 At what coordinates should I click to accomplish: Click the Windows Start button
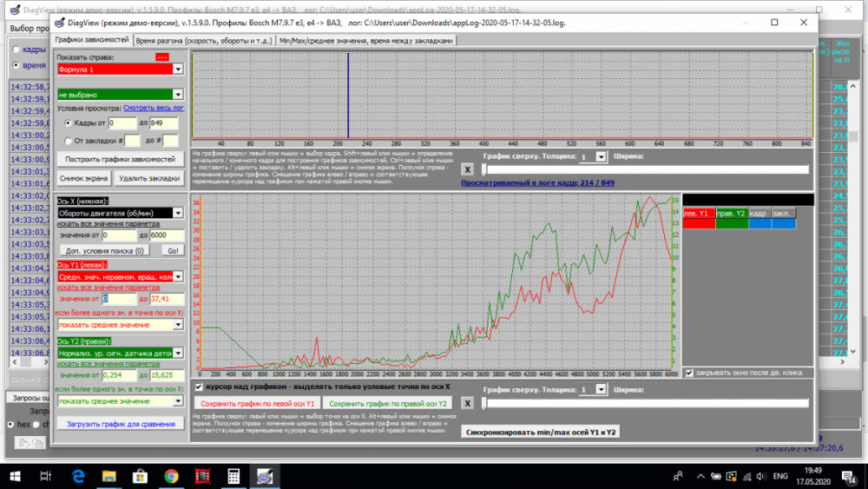point(15,476)
